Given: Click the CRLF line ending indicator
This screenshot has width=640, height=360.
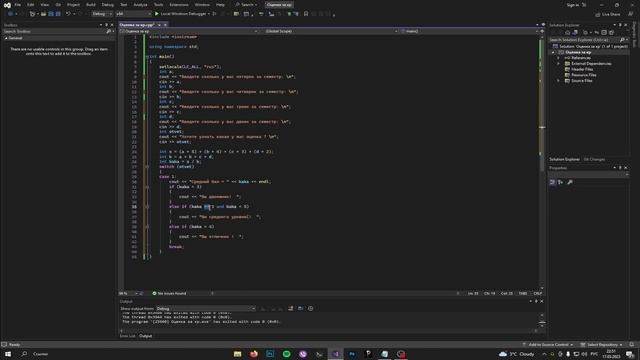Looking at the screenshot, I should coord(538,293).
